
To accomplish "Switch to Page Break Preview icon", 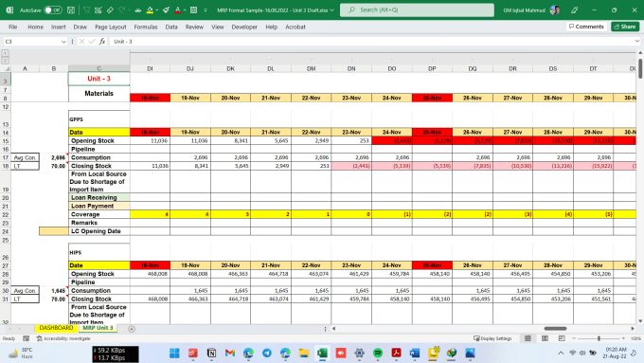I will pyautogui.click(x=562, y=338).
